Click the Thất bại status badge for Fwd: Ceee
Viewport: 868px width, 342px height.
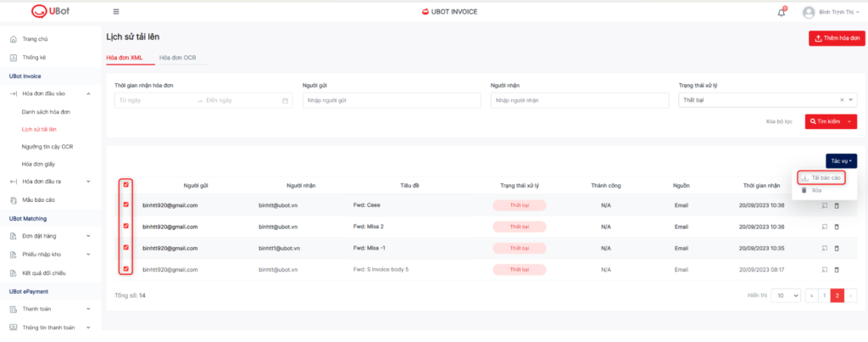(520, 205)
